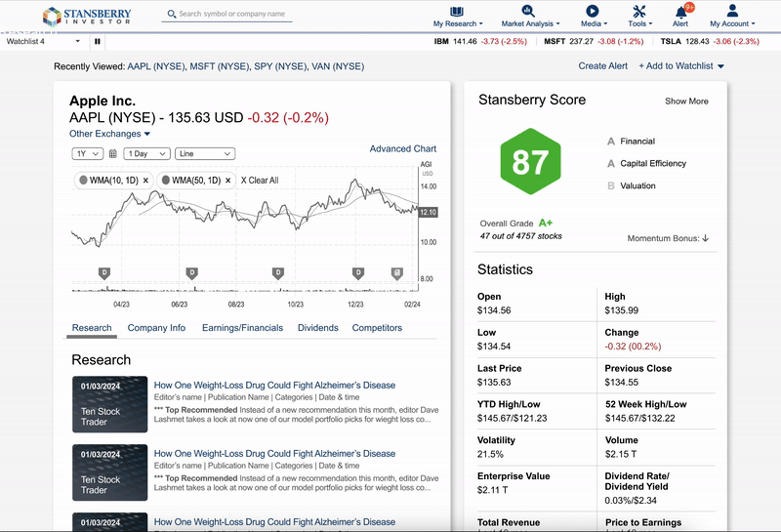Switch to the Research tab
The image size is (781, 532).
click(92, 328)
